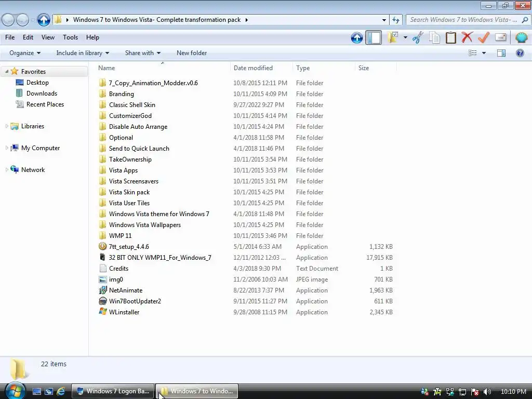Launch Internet Explorer from quick launch
The width and height of the screenshot is (532, 399).
(x=61, y=391)
